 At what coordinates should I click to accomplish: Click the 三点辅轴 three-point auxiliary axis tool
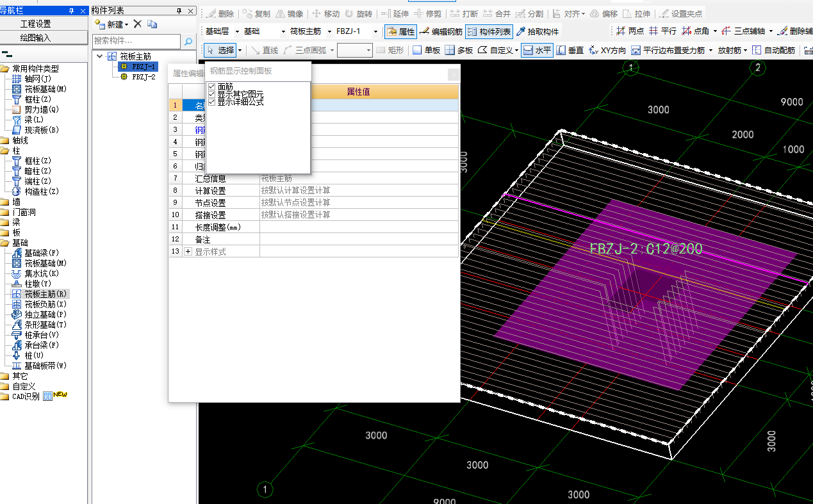pos(743,31)
